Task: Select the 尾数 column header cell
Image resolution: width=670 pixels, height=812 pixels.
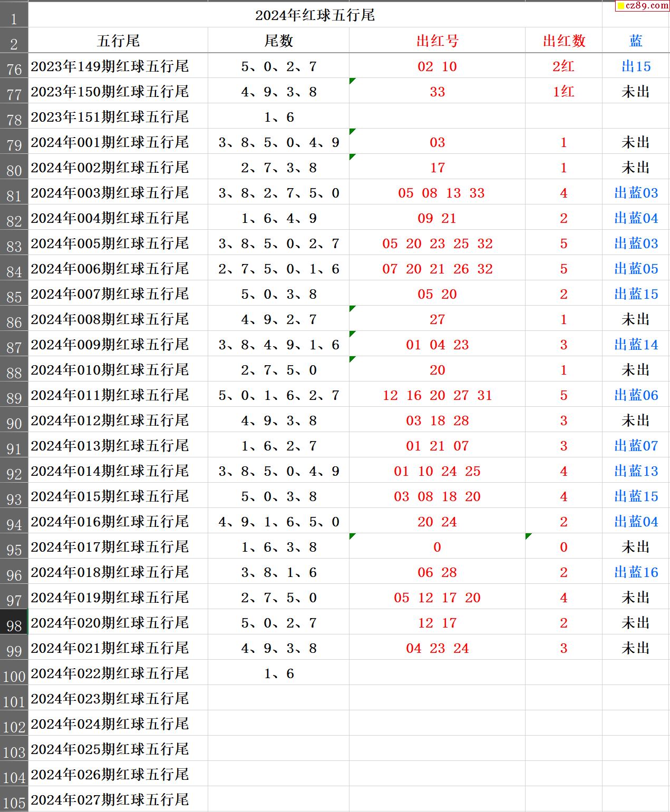Action: click(278, 41)
